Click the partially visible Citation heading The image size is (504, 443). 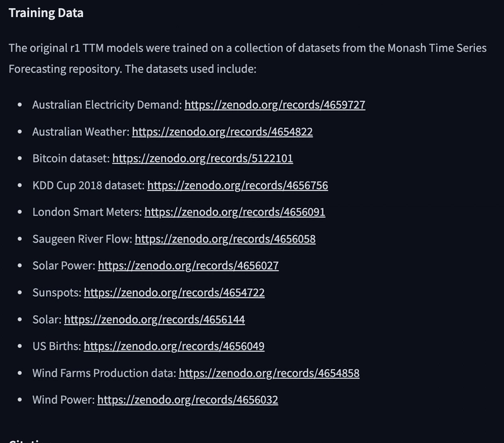(29, 440)
